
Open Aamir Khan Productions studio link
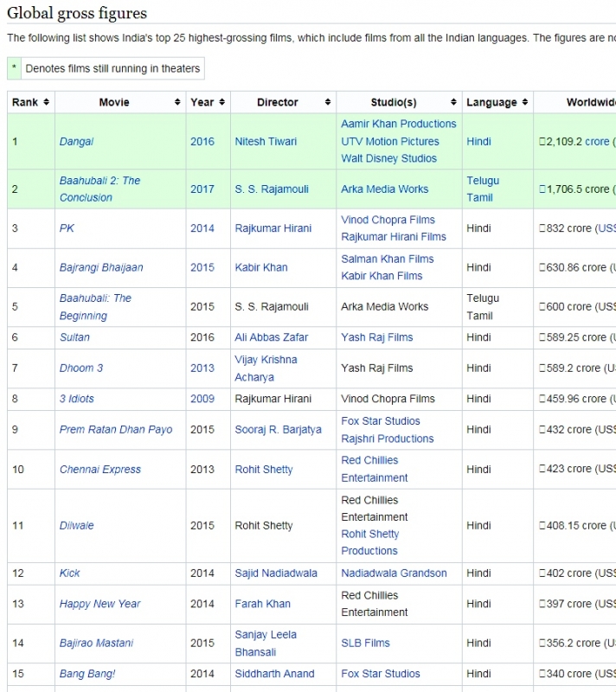tap(399, 124)
